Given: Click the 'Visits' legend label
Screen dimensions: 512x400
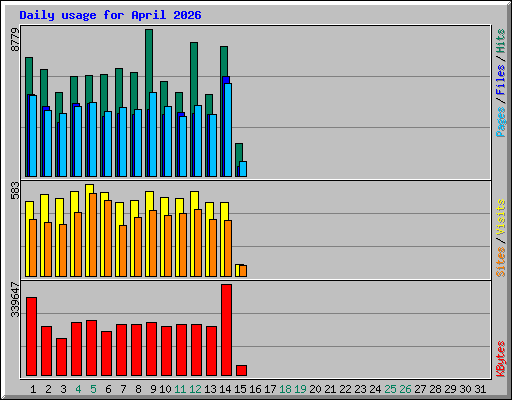Looking at the screenshot, I should [x=500, y=218].
